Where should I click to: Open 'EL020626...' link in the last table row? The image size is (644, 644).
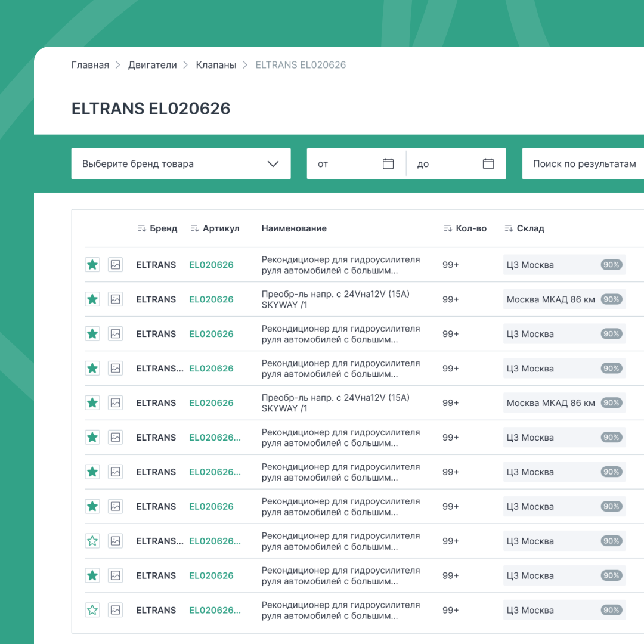[215, 611]
